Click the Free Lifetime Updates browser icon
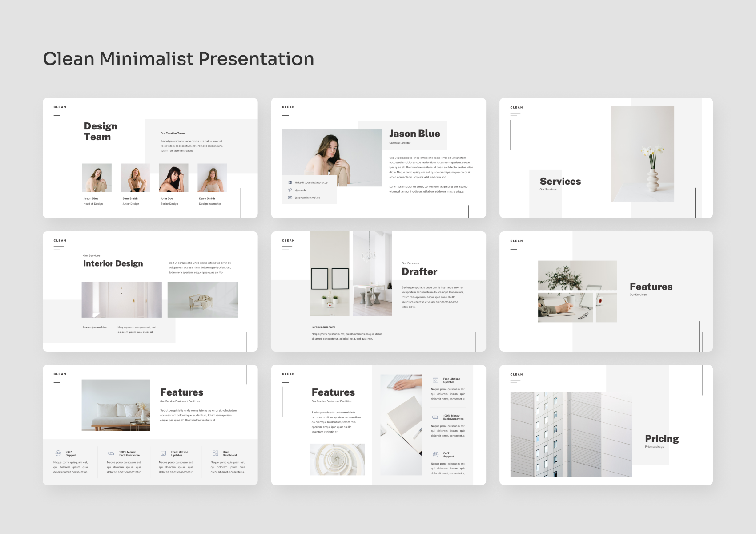This screenshot has height=534, width=756. pos(163,453)
